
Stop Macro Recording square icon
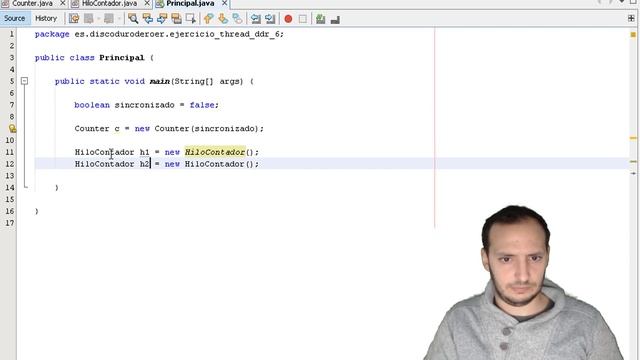(x=302, y=19)
